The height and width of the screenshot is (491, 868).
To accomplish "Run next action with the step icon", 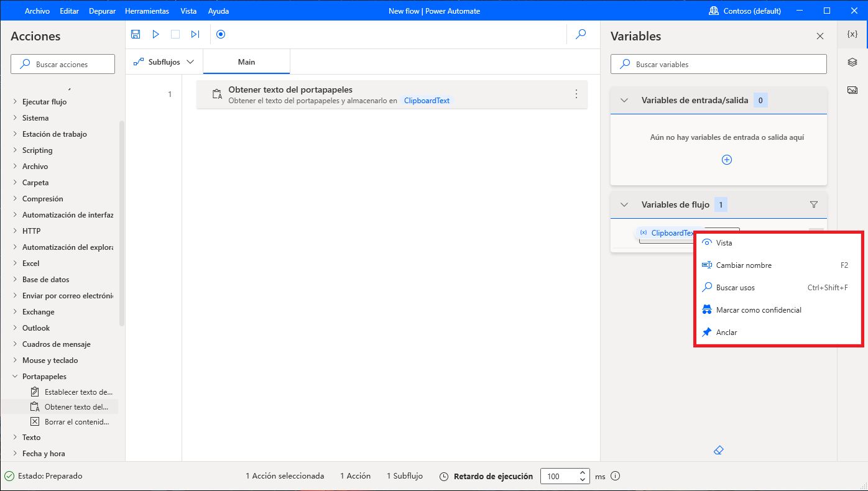I will 195,34.
